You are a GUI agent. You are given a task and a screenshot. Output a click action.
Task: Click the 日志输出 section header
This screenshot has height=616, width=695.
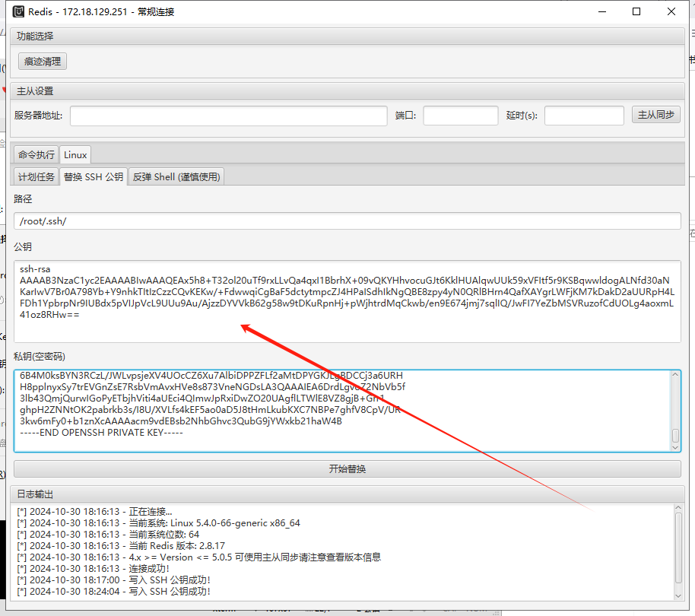(347, 494)
